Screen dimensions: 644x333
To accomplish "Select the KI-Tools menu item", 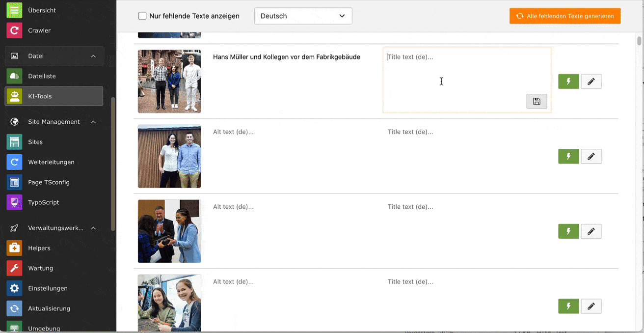I will [x=54, y=96].
